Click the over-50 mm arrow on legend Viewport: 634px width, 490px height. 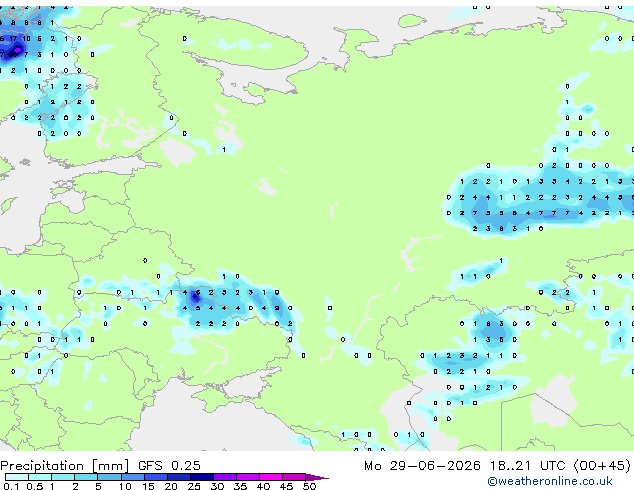[317, 477]
